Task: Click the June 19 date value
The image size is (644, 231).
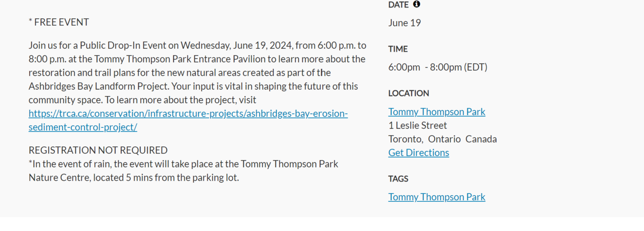Action: click(x=404, y=23)
